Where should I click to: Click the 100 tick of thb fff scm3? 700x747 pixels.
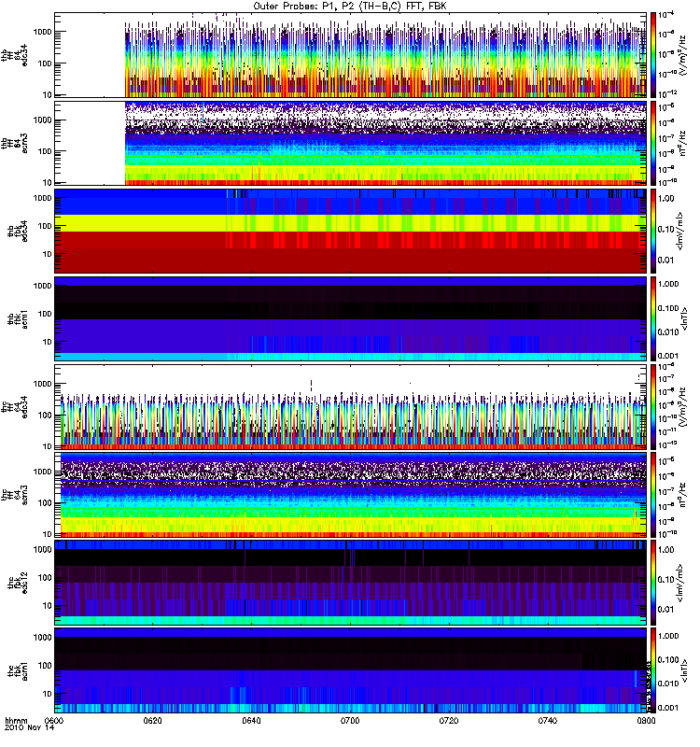tap(44, 152)
